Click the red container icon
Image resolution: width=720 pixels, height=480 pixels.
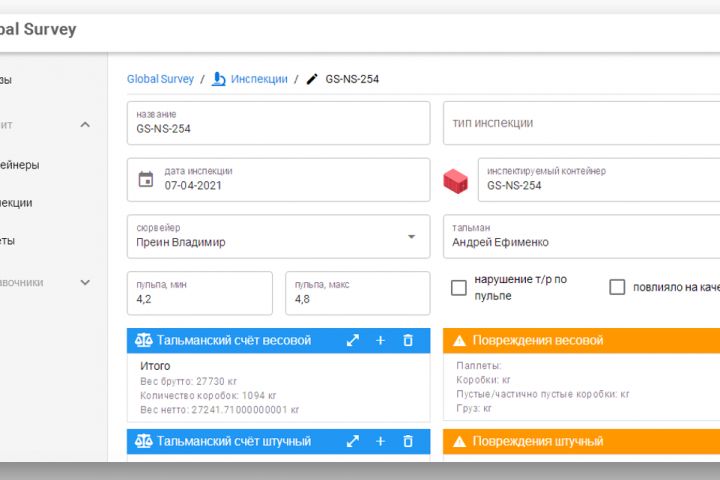coord(456,181)
